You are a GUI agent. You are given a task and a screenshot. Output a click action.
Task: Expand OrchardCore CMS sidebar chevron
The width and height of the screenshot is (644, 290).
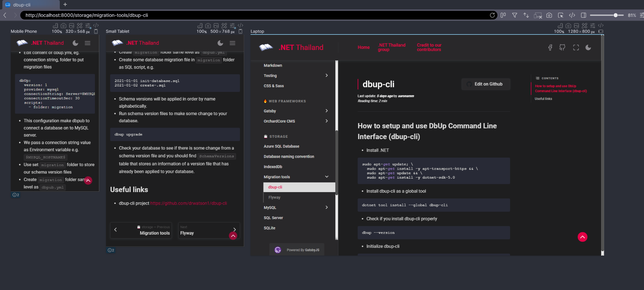pos(327,121)
